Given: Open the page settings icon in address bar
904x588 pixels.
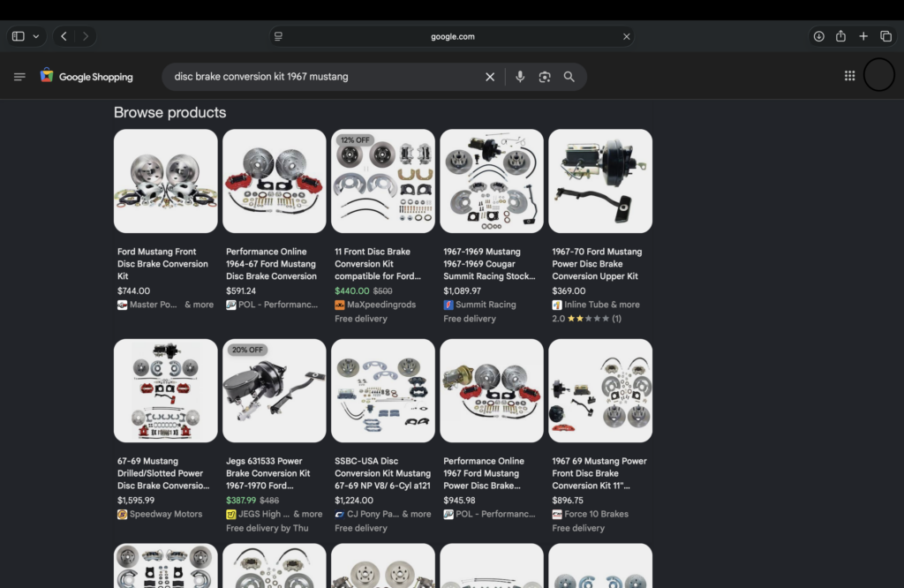Looking at the screenshot, I should tap(278, 36).
